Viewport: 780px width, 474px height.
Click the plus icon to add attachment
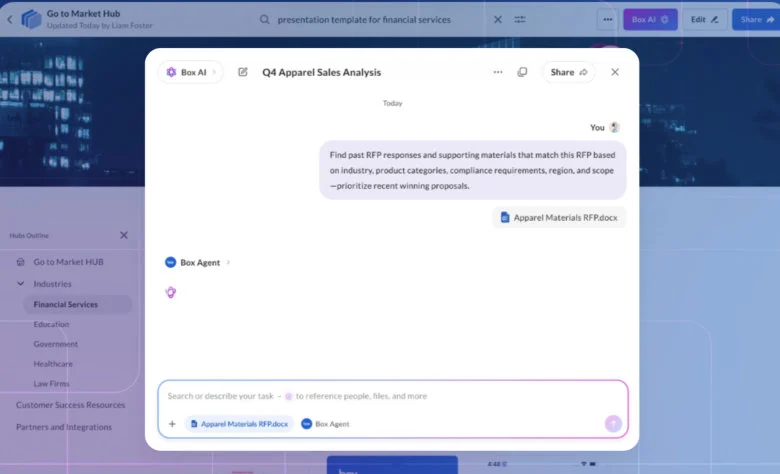click(172, 424)
